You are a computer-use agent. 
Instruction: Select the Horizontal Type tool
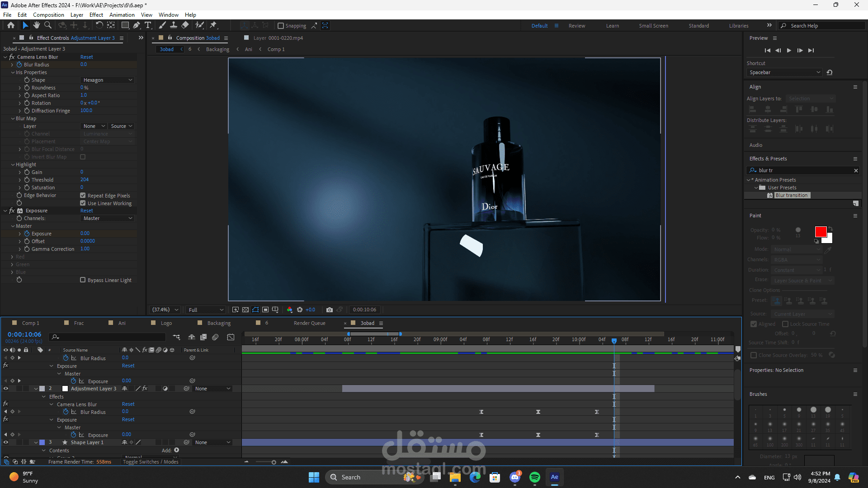(x=148, y=25)
